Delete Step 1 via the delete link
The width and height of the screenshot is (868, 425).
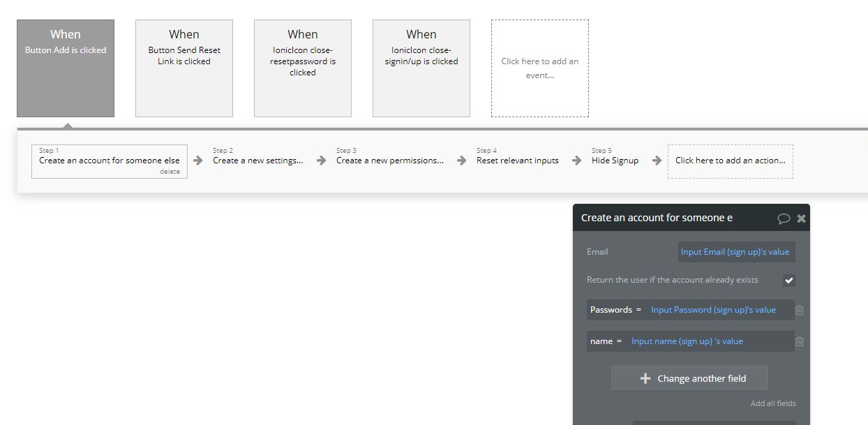170,172
